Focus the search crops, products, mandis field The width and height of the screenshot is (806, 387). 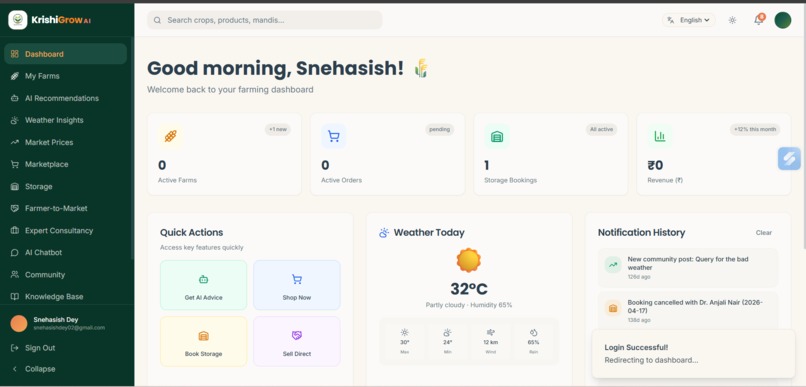265,20
